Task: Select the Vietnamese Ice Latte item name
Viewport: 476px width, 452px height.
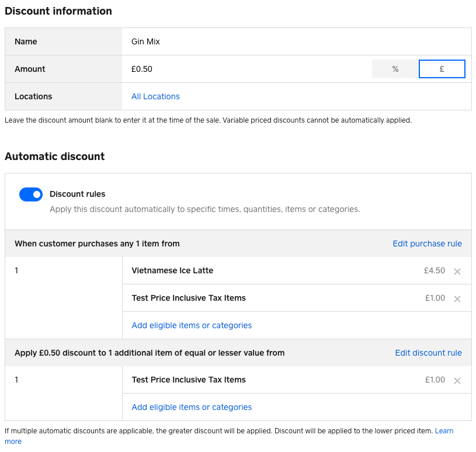Action: coord(172,270)
